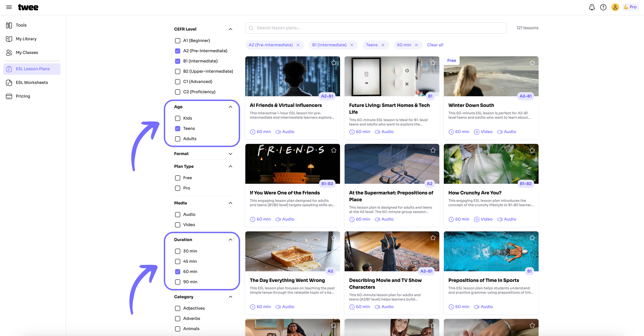This screenshot has height=336, width=644.
Task: Open the burnt toast lesson thumbnail
Action: 292,251
